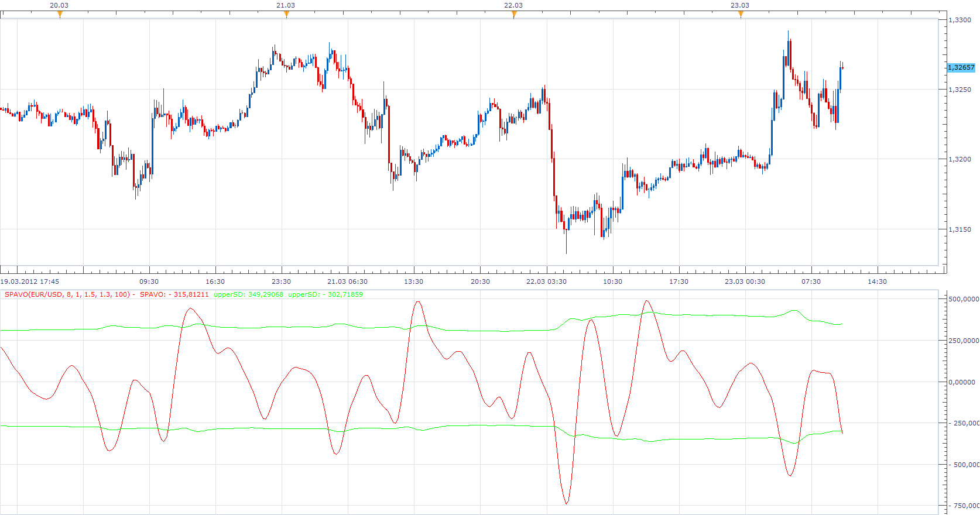Image resolution: width=980 pixels, height=515 pixels.
Task: Click the 17:30 time axis label
Action: coord(679,281)
